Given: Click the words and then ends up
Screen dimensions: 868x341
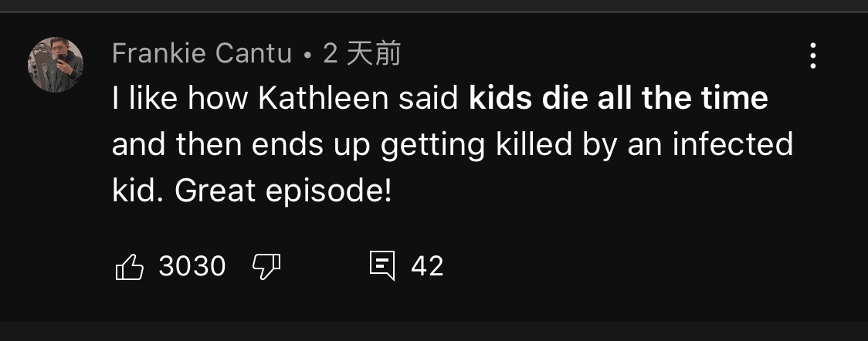Looking at the screenshot, I should [x=241, y=146].
